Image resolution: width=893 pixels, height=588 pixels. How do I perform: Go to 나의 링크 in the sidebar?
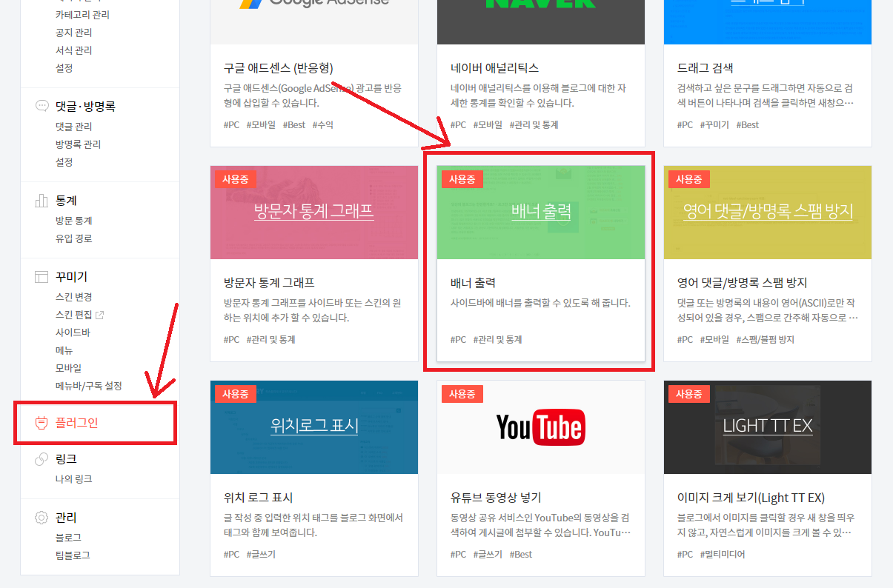[73, 478]
